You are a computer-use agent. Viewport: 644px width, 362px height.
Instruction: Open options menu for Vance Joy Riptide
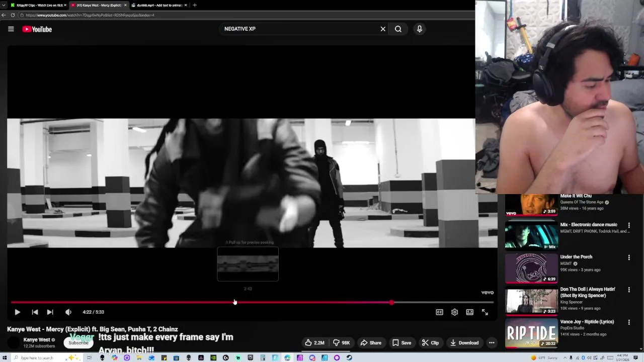(629, 322)
